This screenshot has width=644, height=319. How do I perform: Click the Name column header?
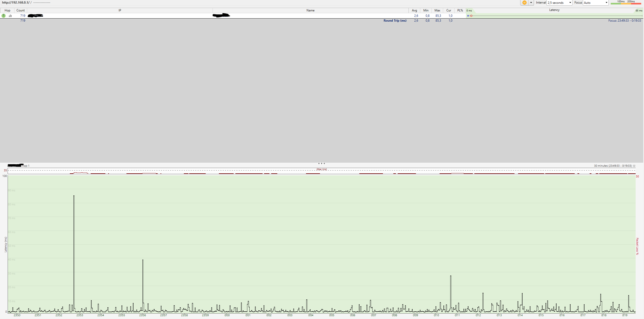click(310, 10)
